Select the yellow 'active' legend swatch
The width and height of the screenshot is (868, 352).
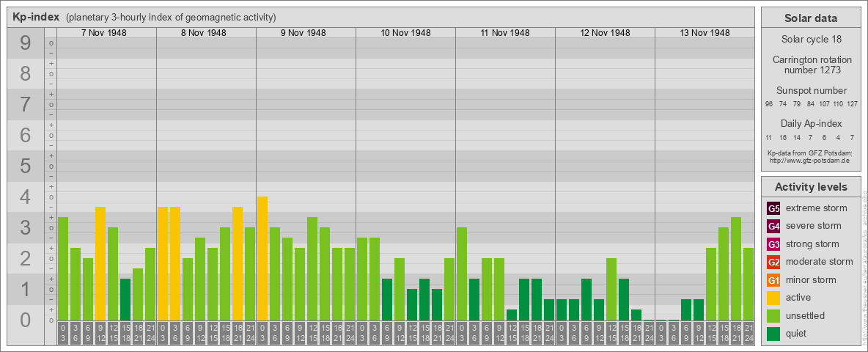(x=773, y=298)
